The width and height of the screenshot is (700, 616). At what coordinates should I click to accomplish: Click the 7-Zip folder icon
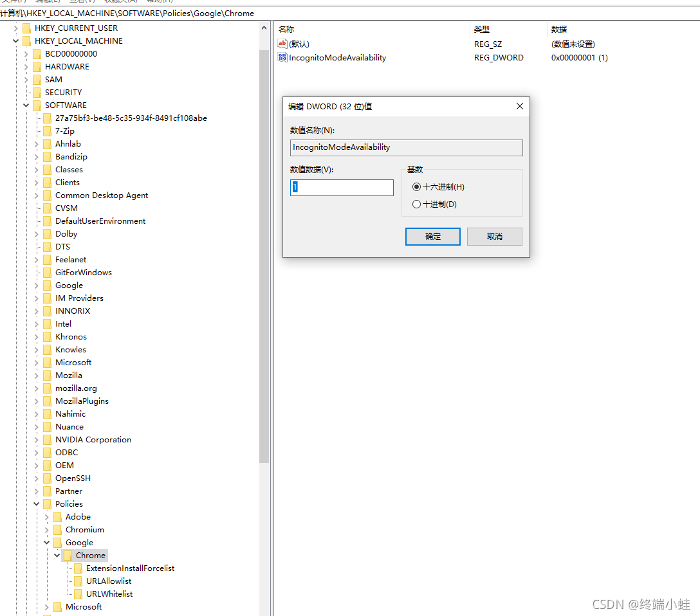tap(48, 131)
